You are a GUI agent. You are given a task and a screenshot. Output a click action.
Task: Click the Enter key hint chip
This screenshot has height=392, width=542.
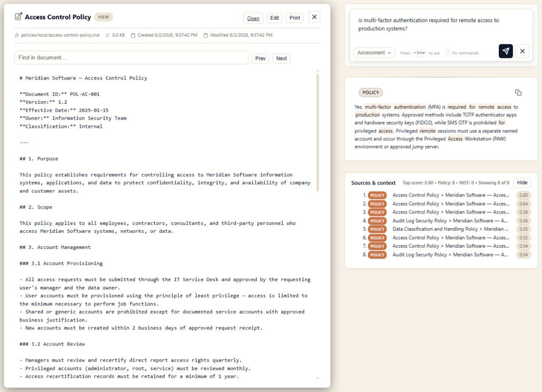419,53
